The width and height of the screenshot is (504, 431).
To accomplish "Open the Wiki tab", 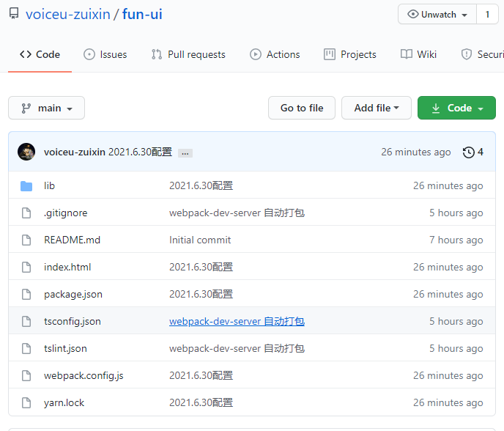I will tap(418, 54).
